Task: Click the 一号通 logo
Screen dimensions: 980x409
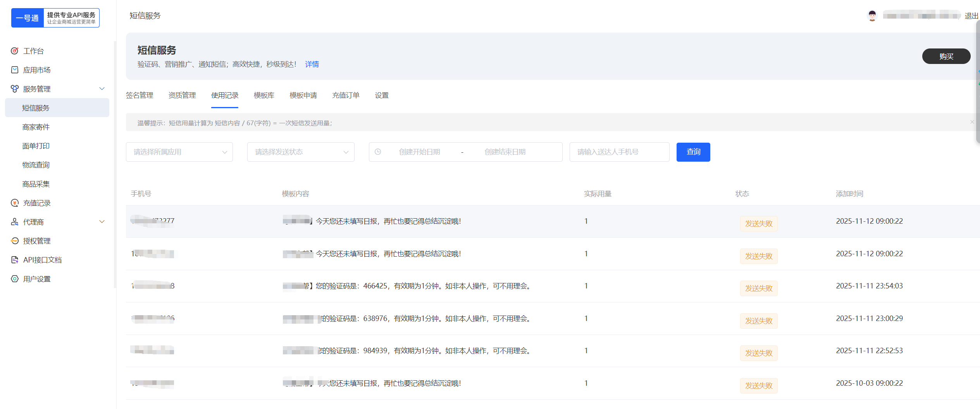Action: coord(55,18)
